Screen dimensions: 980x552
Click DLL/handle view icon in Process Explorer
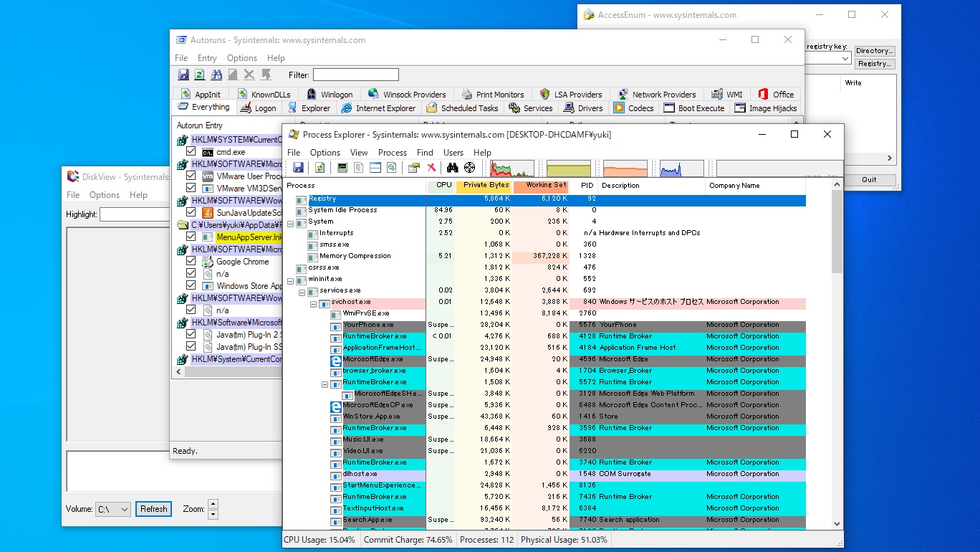tap(391, 168)
